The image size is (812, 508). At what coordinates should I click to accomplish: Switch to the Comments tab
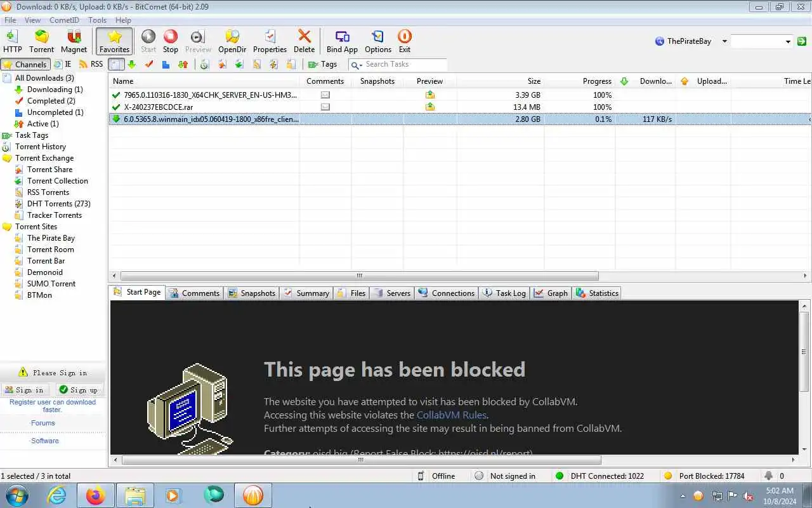point(195,293)
